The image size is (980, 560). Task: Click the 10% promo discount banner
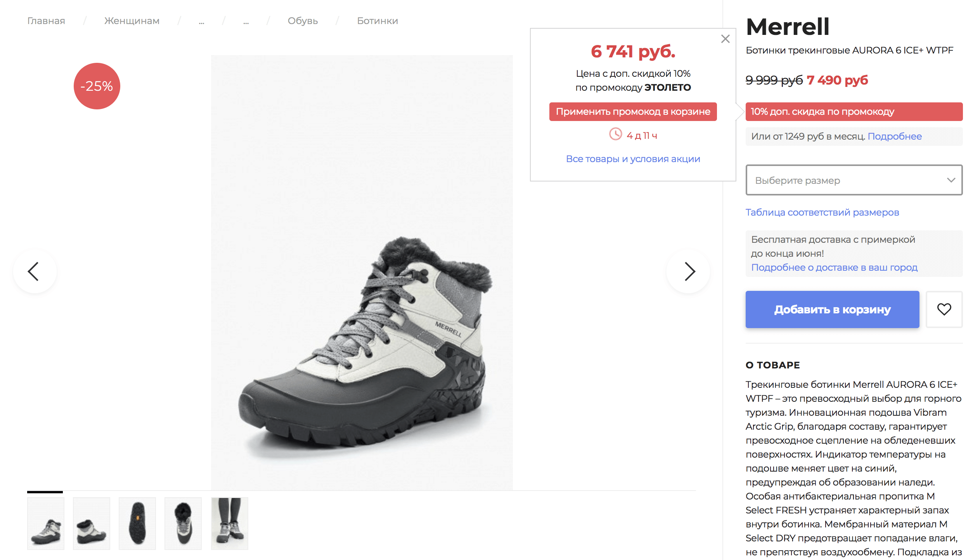(x=854, y=112)
